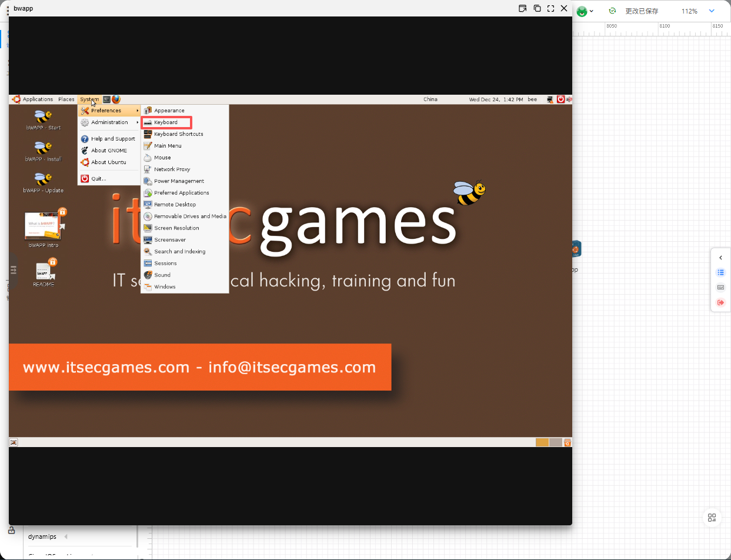Click the red power button tray icon
This screenshot has height=560, width=731.
tap(560, 99)
